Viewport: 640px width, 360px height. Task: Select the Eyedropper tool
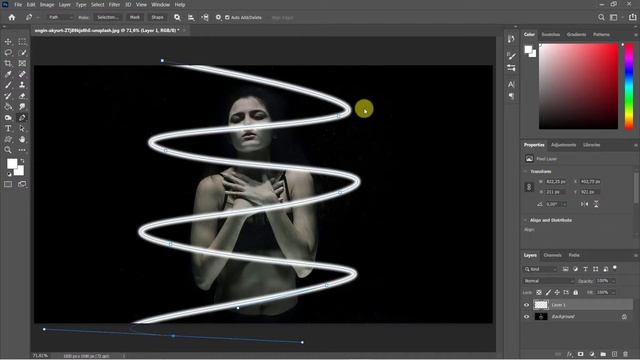[x=8, y=74]
